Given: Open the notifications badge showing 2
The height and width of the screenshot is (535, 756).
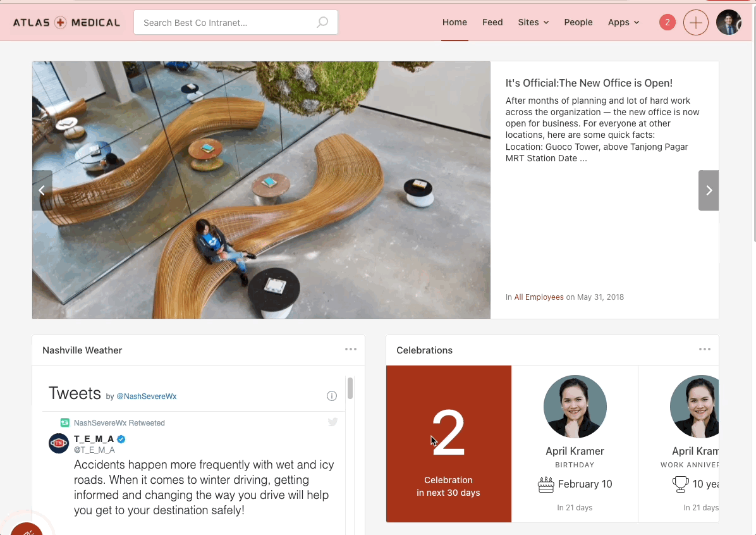Looking at the screenshot, I should (x=667, y=23).
